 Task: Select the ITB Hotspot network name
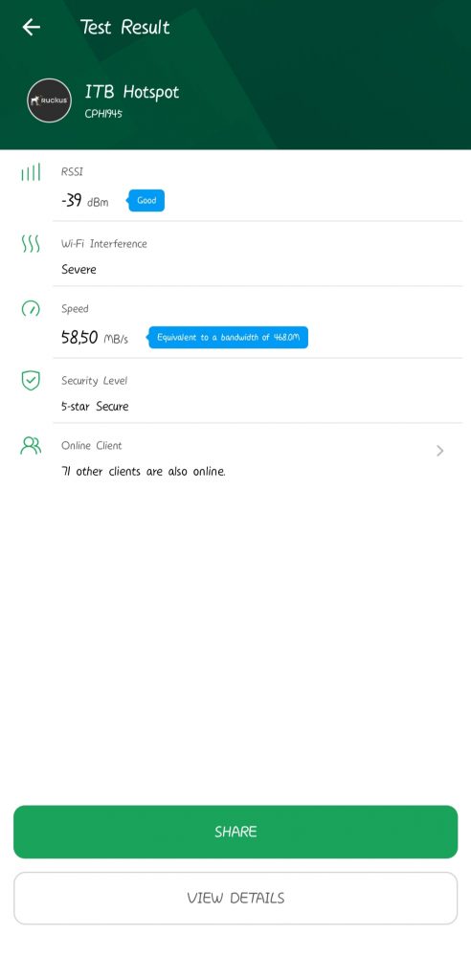(x=132, y=92)
